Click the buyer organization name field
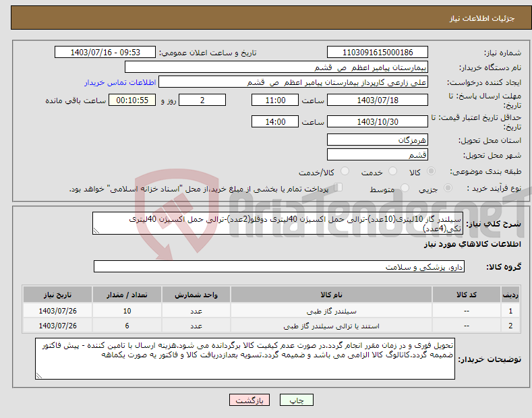 tap(276, 67)
